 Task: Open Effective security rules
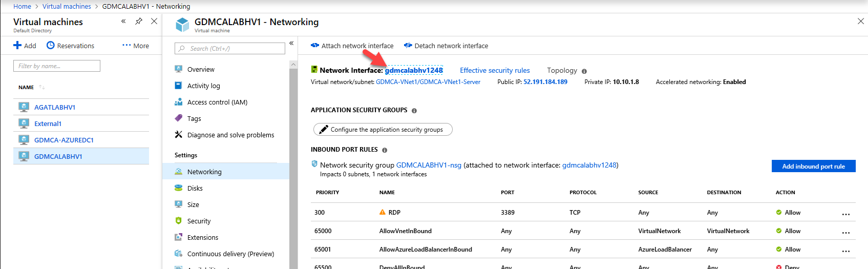[x=495, y=70]
